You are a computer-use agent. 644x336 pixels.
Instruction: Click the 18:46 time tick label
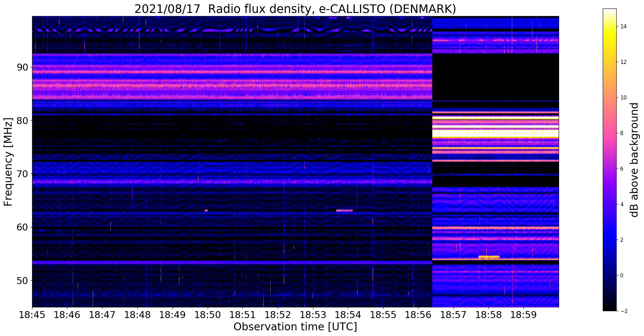[x=67, y=315]
